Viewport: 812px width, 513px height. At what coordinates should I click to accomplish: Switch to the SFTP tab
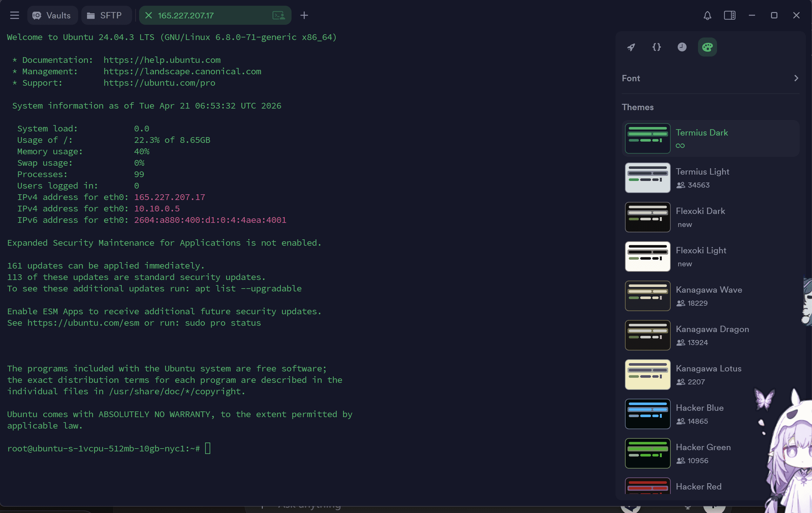pos(107,16)
